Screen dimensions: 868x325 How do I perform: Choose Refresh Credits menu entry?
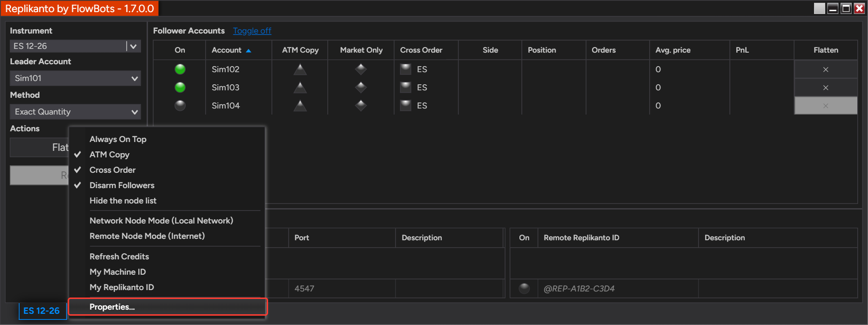pyautogui.click(x=167, y=257)
